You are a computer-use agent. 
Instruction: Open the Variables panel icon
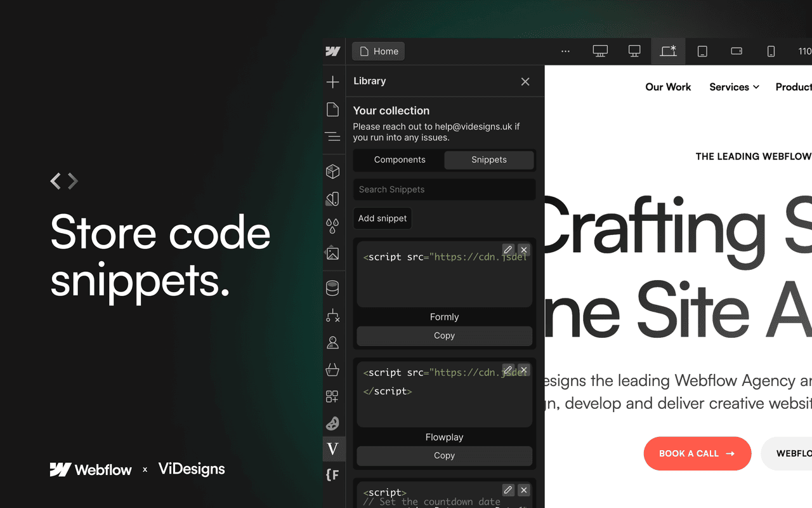click(332, 199)
